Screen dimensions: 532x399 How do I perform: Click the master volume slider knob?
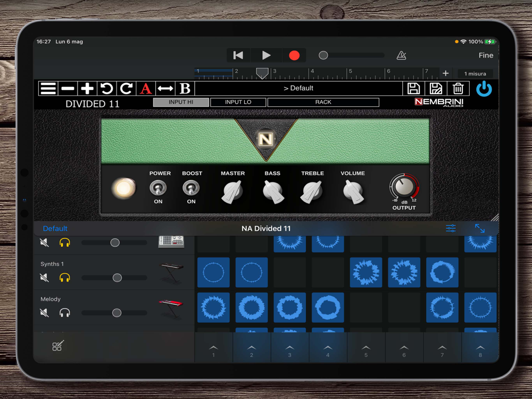point(323,55)
